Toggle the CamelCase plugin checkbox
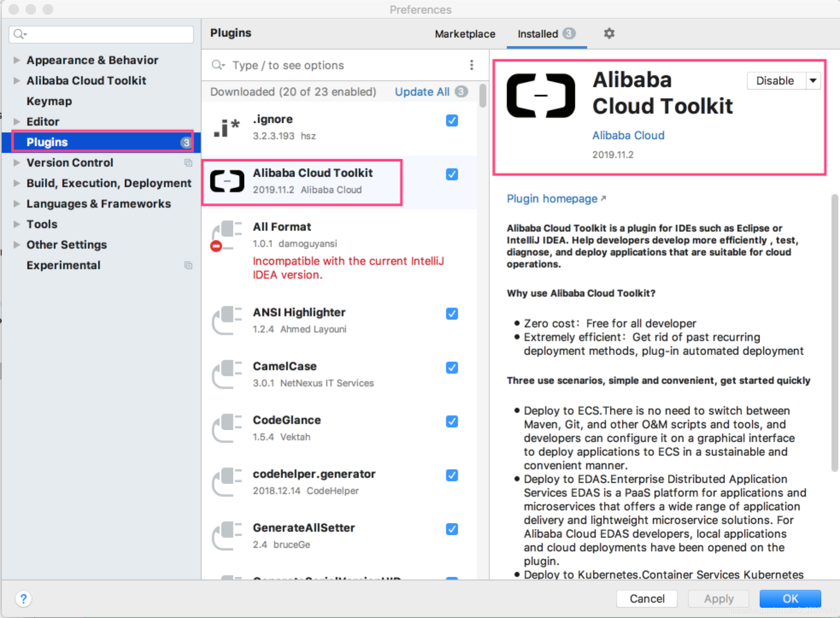 click(x=452, y=368)
